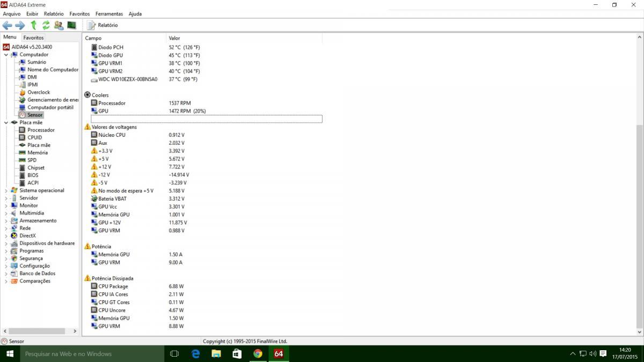Select the Overclock flame icon in tree

[22, 92]
